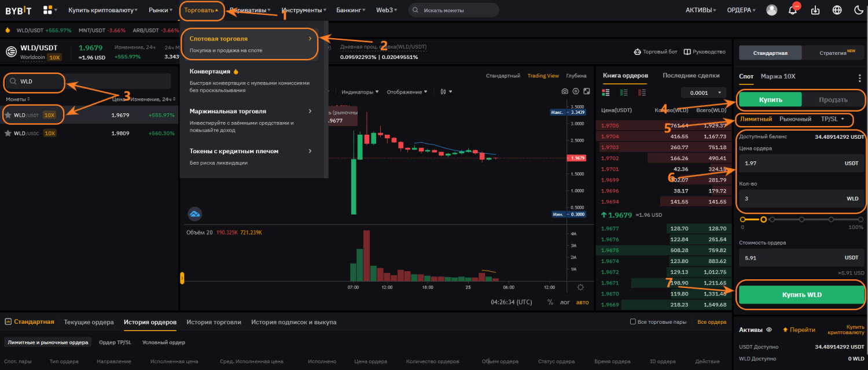This screenshot has width=868, height=370.
Task: Open the notifications bell
Action: point(793,10)
